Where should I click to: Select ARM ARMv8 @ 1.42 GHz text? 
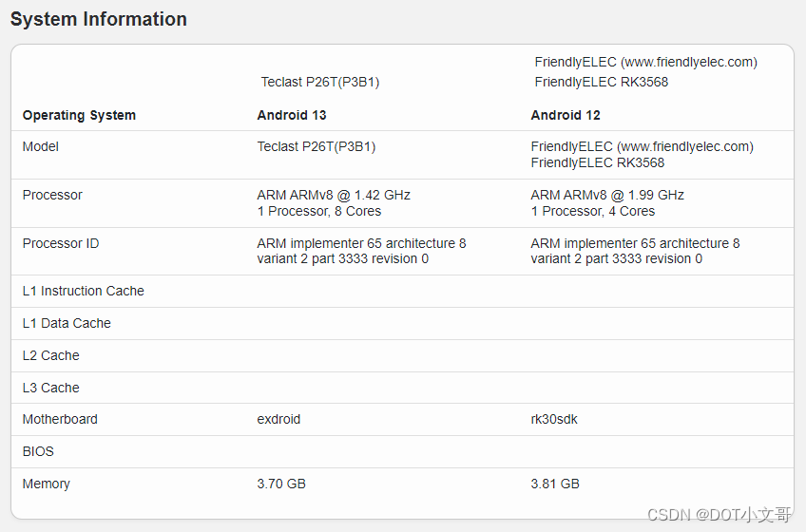tap(334, 195)
